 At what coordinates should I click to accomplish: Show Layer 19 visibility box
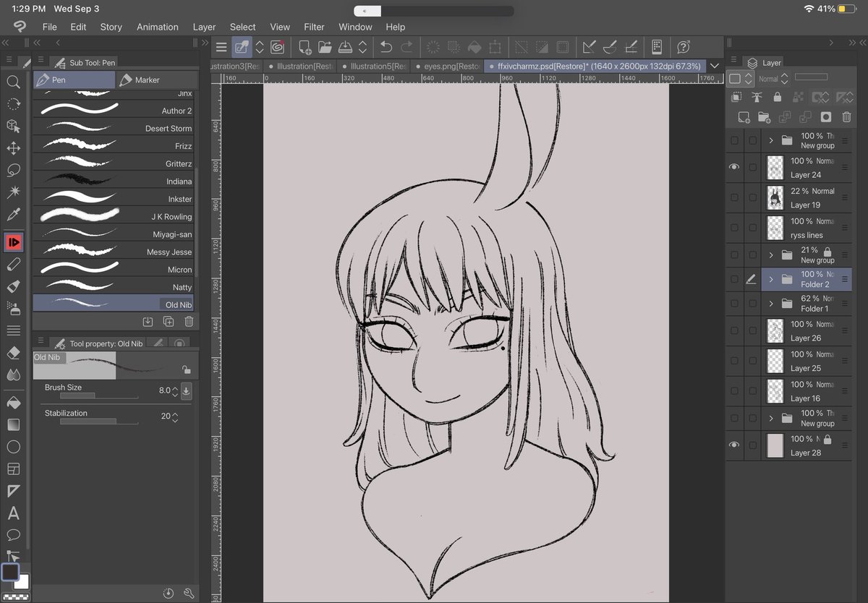coord(734,197)
